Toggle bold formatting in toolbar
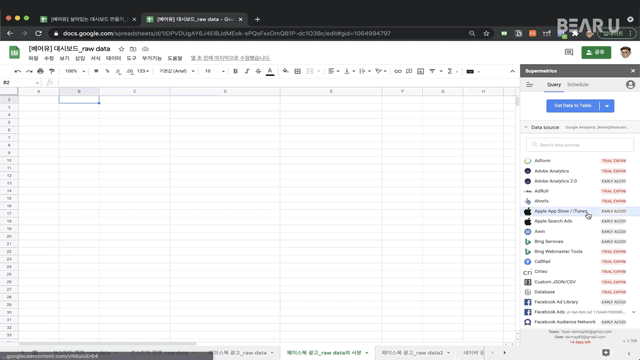Image resolution: width=640 pixels, height=360 pixels. coord(236,71)
